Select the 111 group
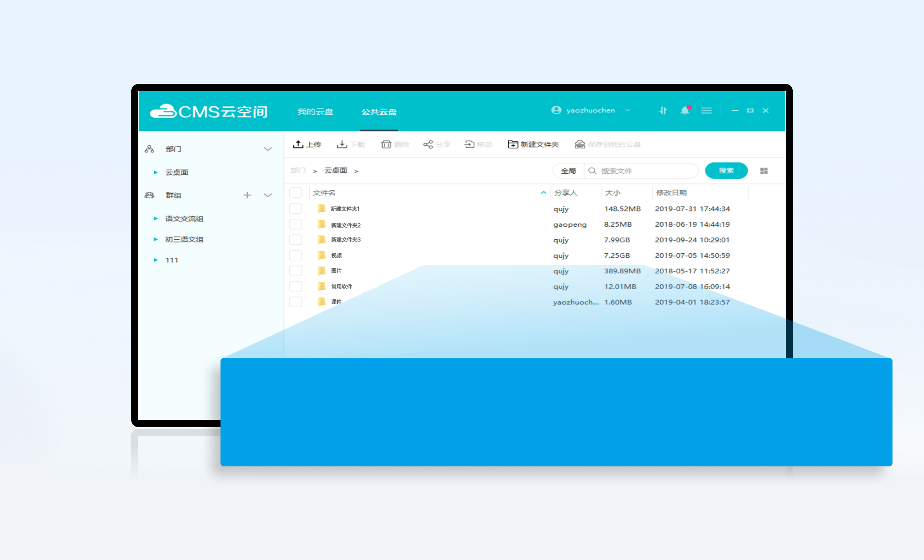 pos(171,260)
